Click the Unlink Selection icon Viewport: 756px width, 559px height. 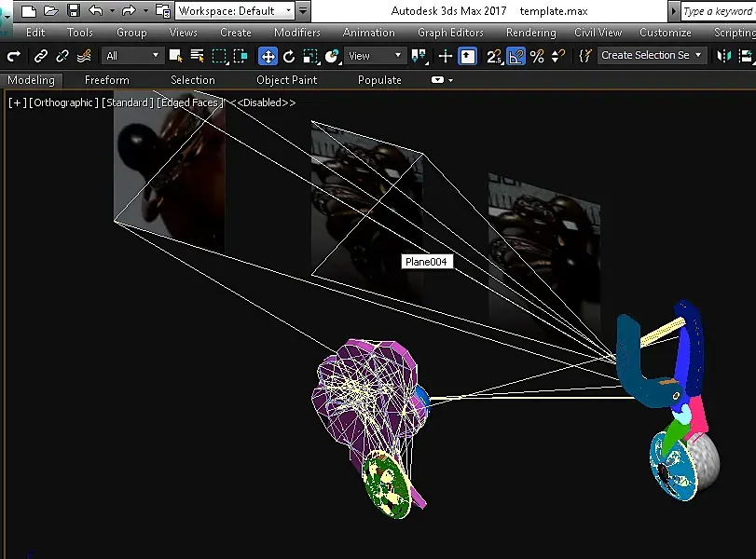62,56
